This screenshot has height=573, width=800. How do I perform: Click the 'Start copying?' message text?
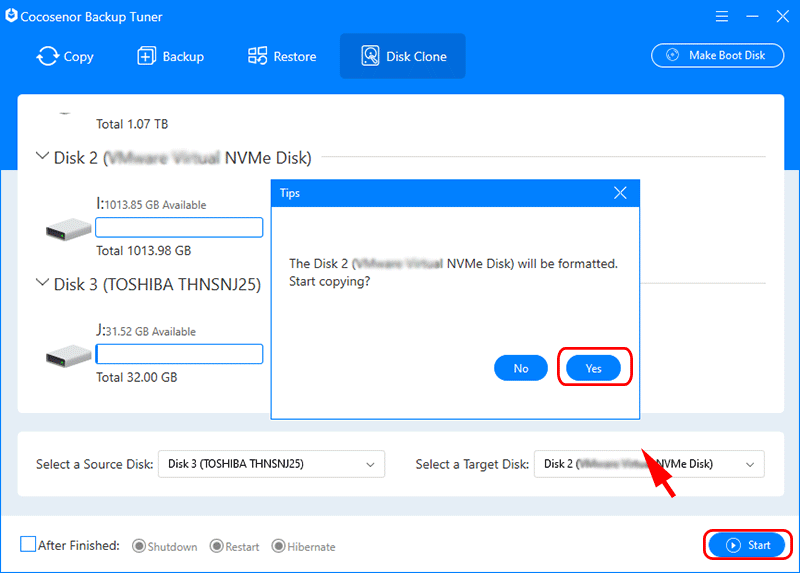pos(330,282)
